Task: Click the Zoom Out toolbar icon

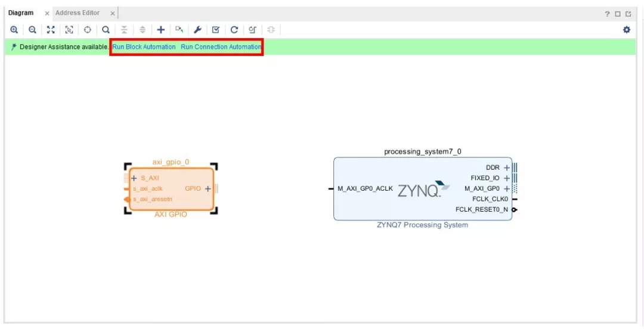Action: (32, 30)
